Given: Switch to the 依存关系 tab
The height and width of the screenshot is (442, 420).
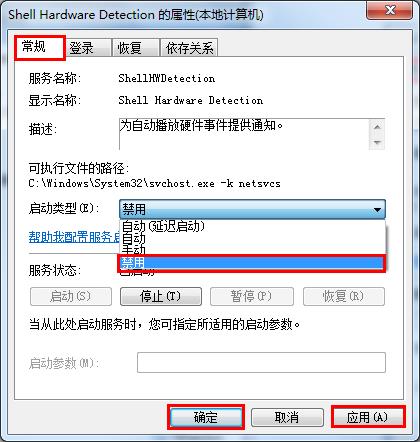Looking at the screenshot, I should (x=189, y=48).
